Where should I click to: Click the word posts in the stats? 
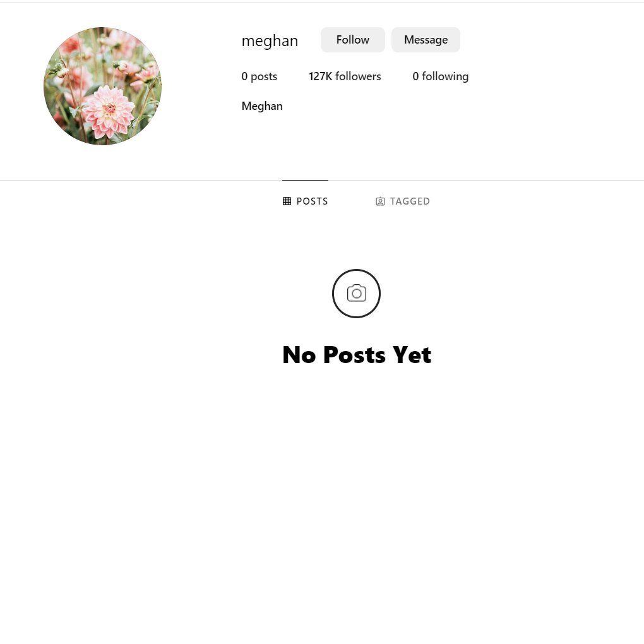[x=264, y=77]
